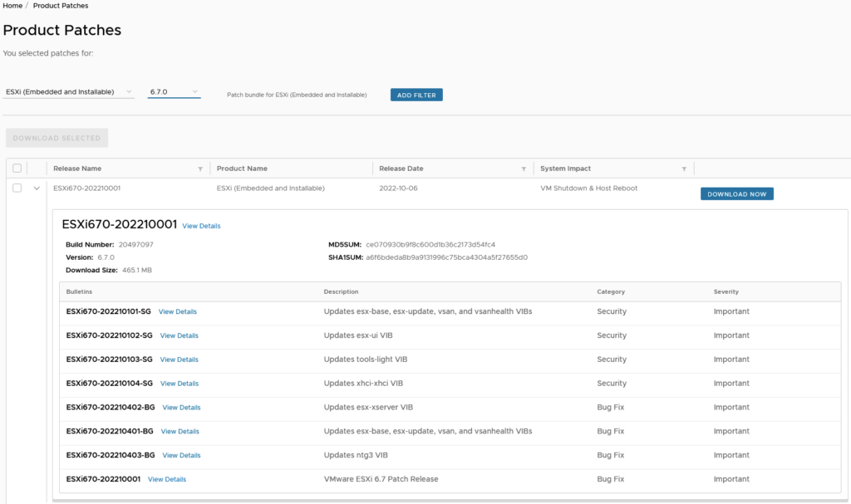Click the Updates xhci-xhci VIB description
Image resolution: width=851 pixels, height=504 pixels.
[363, 383]
